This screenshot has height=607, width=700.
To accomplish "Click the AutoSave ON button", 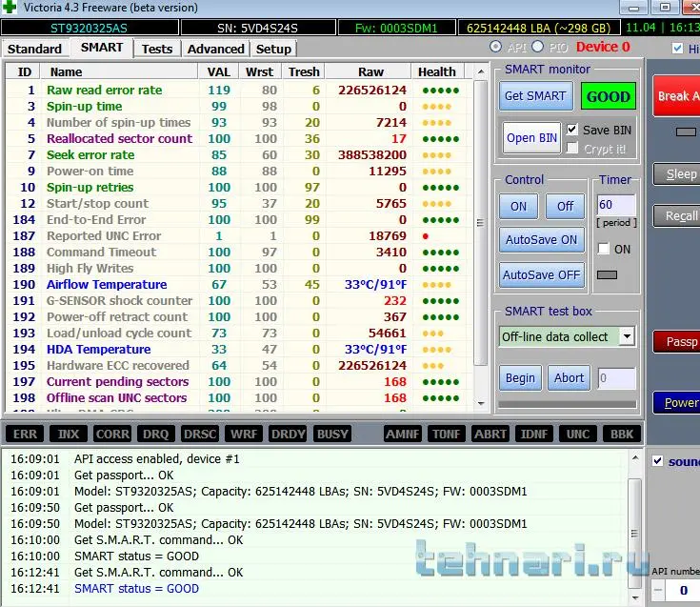I will pos(541,240).
